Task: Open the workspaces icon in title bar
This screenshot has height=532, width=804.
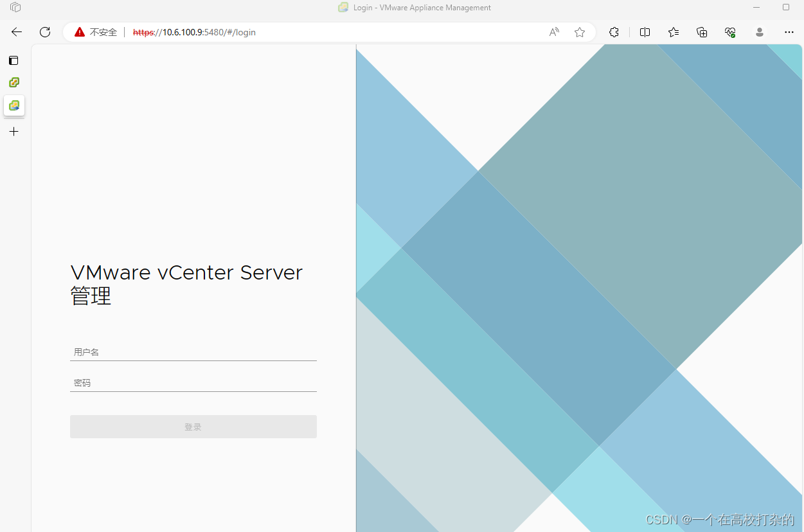Action: coord(15,8)
